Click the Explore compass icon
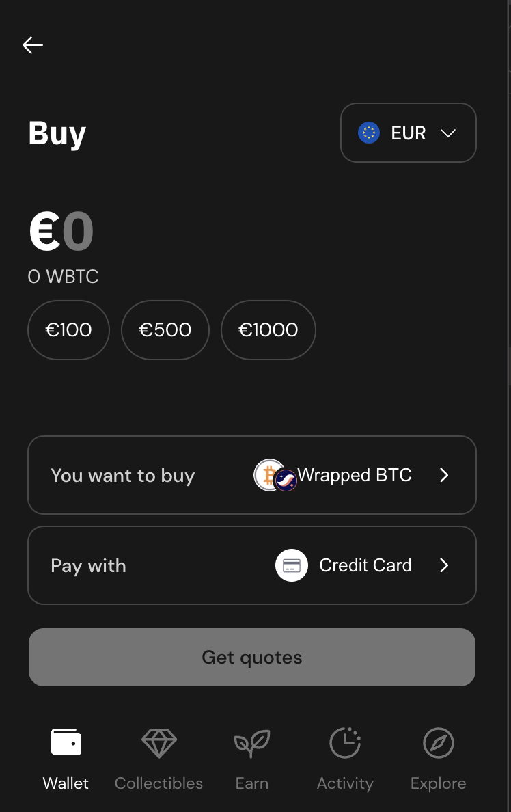Screen dimensions: 511x812 pyautogui.click(x=438, y=744)
